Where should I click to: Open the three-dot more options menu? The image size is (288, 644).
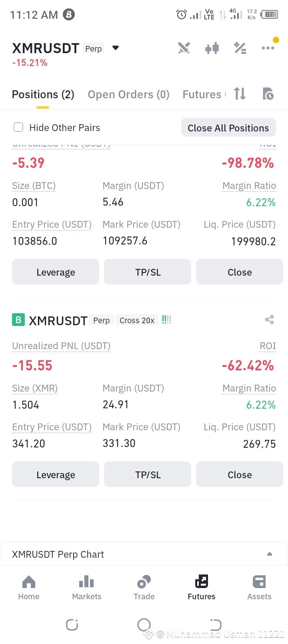click(268, 48)
